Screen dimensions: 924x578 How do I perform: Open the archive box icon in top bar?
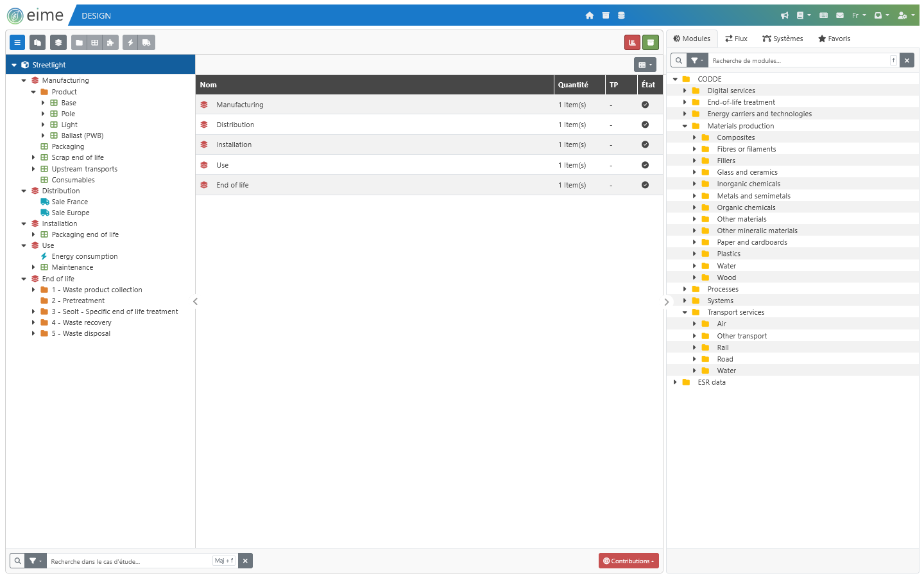click(606, 15)
